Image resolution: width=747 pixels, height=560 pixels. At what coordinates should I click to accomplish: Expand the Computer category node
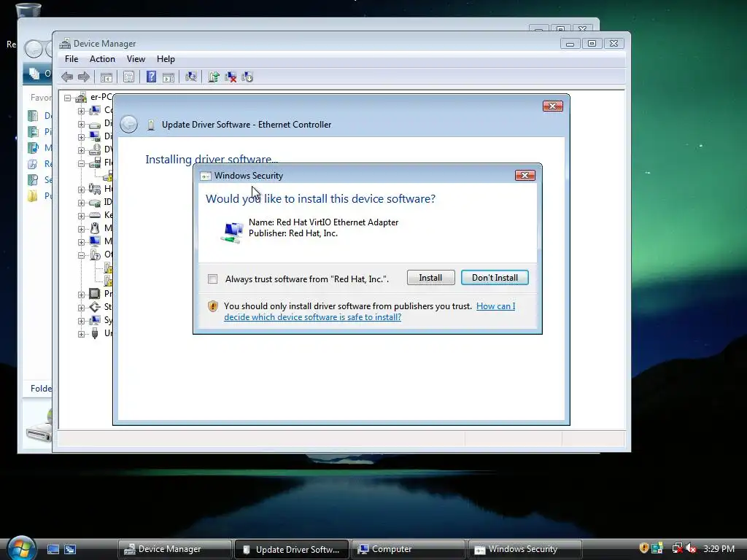click(81, 111)
